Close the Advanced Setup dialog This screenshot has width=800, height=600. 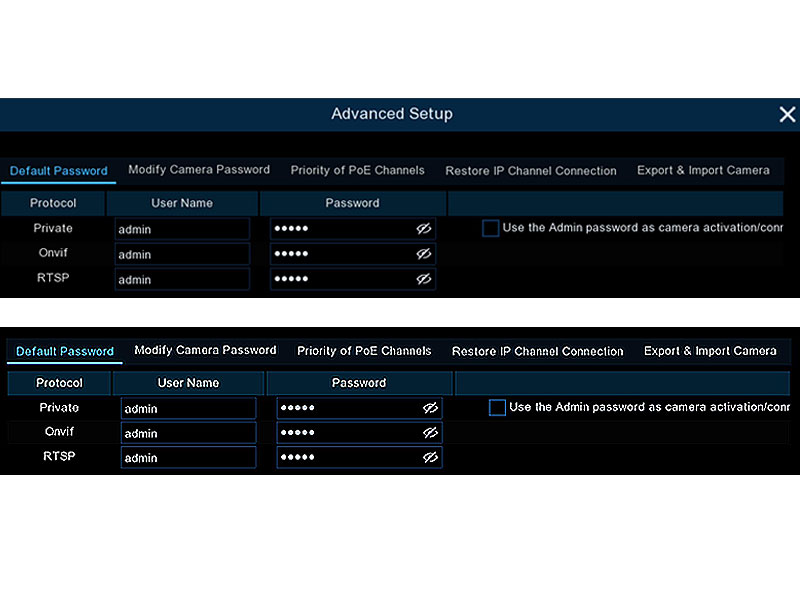[786, 114]
